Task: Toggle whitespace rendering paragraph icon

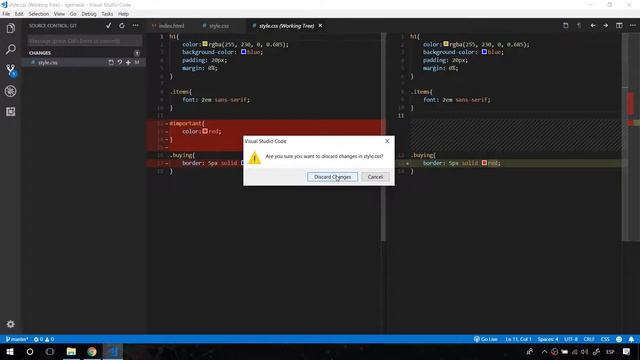Action: pos(579,26)
